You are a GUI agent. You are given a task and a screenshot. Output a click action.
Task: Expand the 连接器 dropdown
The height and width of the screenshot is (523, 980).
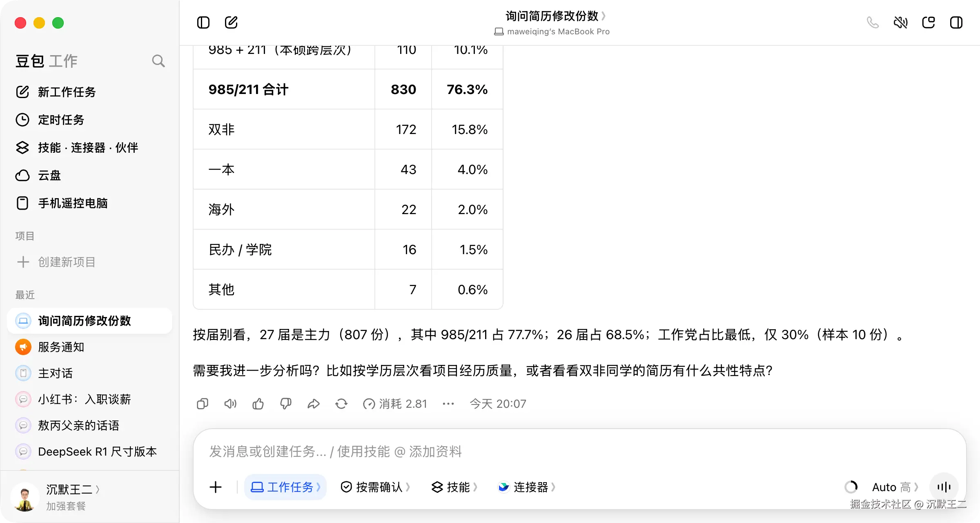coord(527,487)
